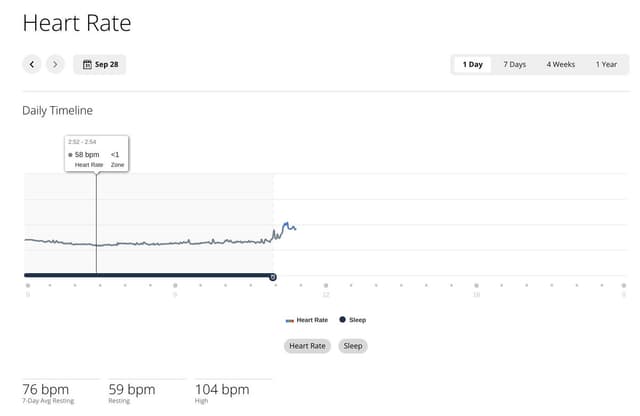Toggle the Sleep series pill

[353, 346]
